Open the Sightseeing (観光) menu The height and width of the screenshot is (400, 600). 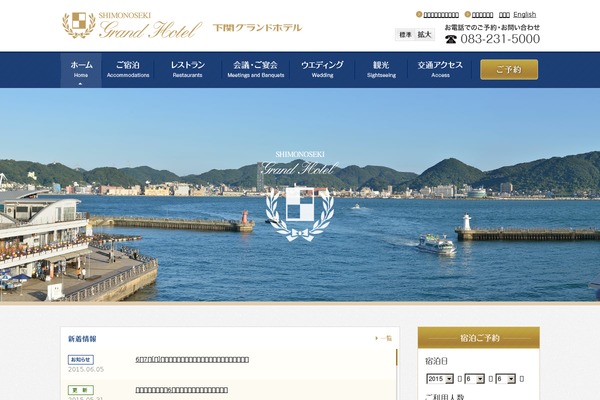(x=381, y=70)
